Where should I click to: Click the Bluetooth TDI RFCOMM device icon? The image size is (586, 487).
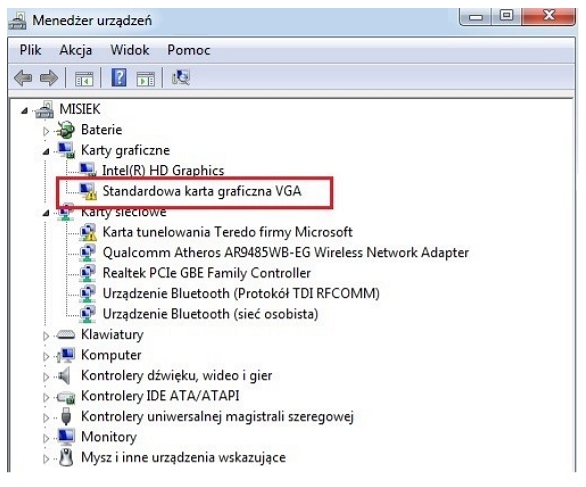coord(88,294)
